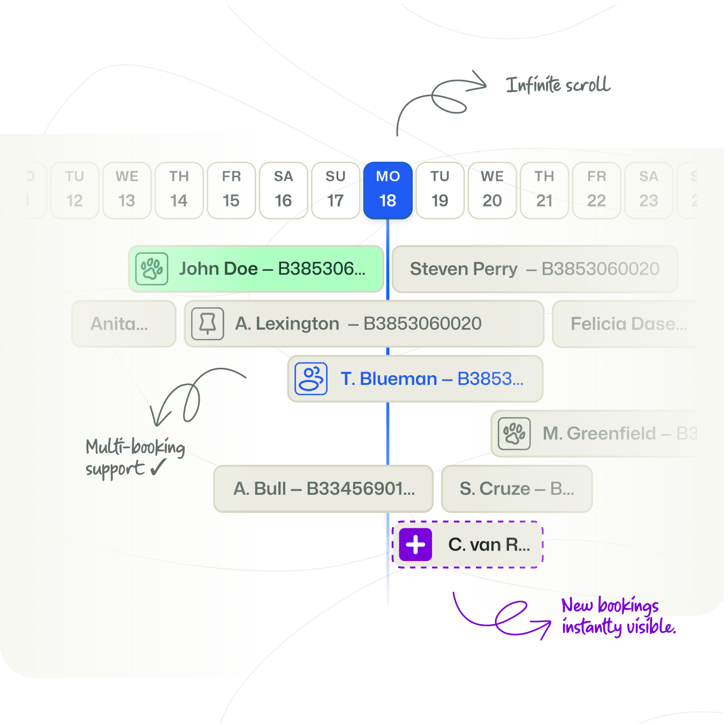Select Tuesday 12 in the date strip
The width and height of the screenshot is (728, 726).
coord(75,190)
